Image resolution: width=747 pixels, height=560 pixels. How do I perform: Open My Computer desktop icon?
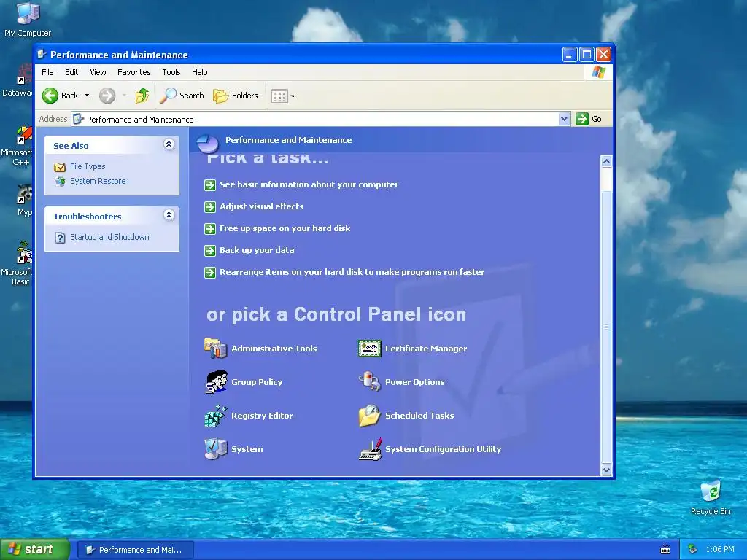28,13
